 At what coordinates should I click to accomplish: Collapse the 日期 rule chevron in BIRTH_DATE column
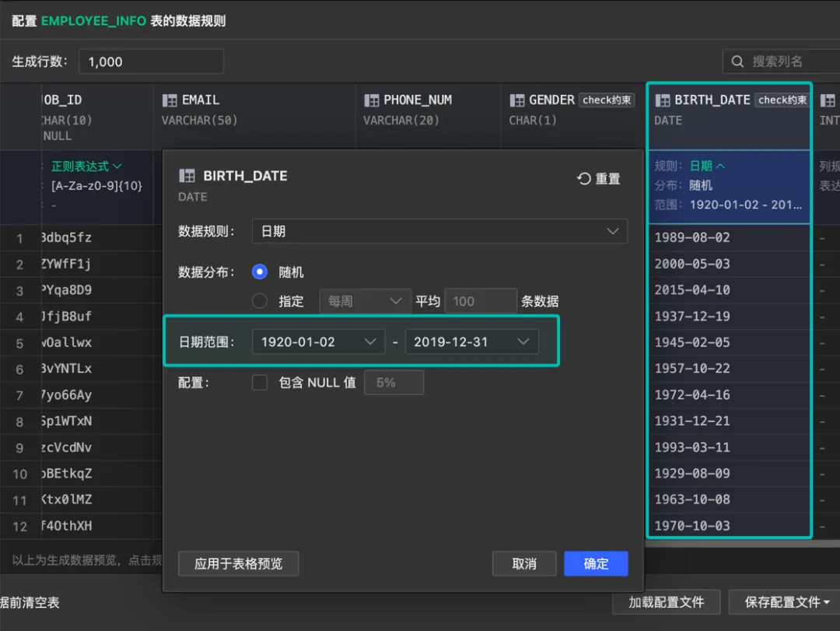tap(720, 167)
